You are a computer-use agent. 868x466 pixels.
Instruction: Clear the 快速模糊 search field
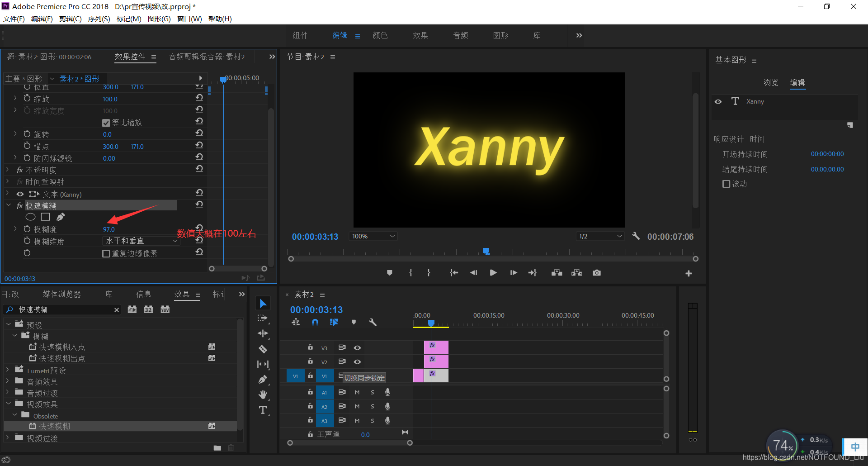click(117, 310)
